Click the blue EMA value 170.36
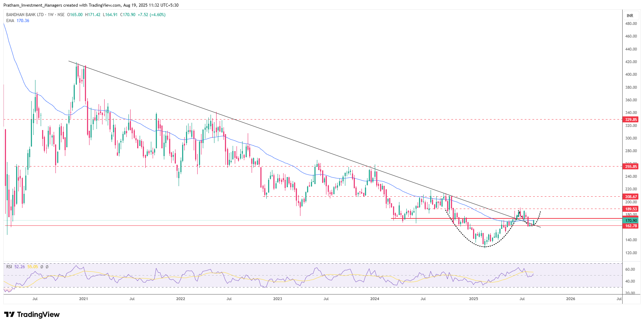Screen dimensions: 644x325 23,21
